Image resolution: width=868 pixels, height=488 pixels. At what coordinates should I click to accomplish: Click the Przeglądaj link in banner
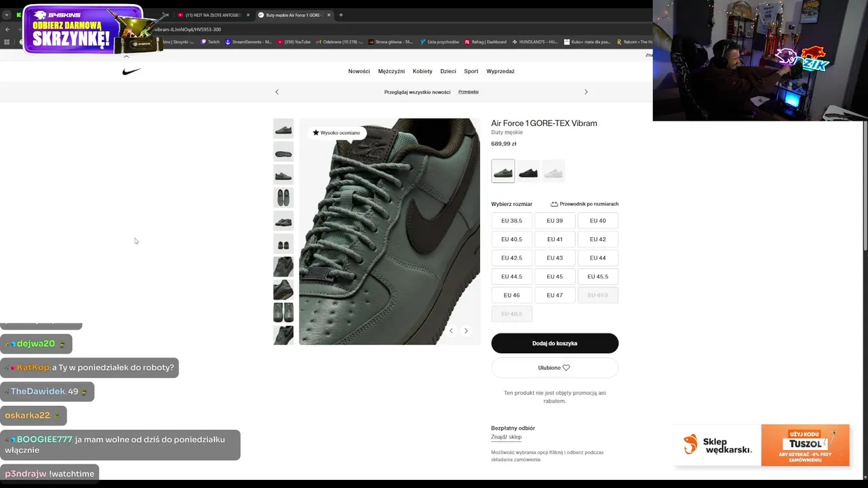[x=469, y=91]
